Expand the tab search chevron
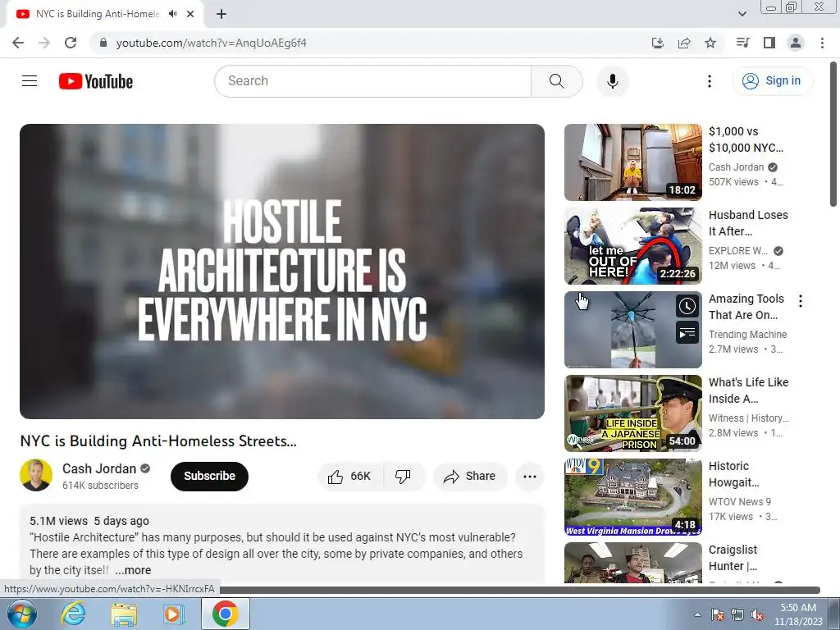This screenshot has height=630, width=840. (x=742, y=14)
